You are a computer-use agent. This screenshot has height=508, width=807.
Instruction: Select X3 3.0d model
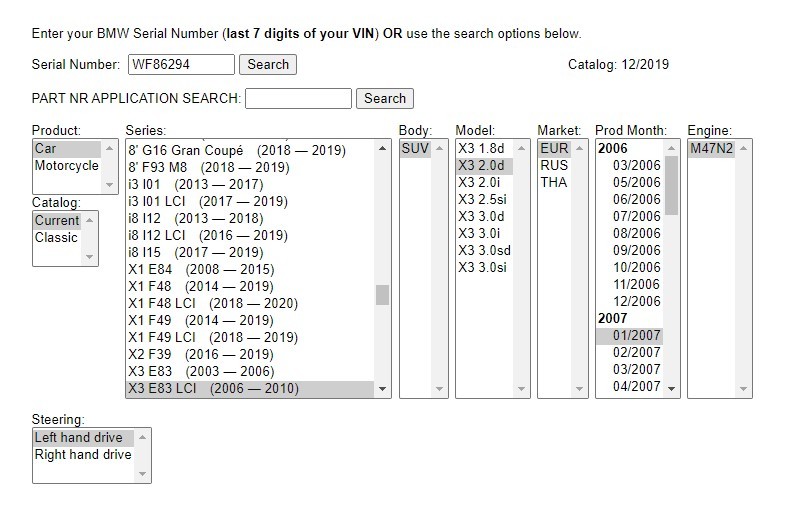[484, 217]
